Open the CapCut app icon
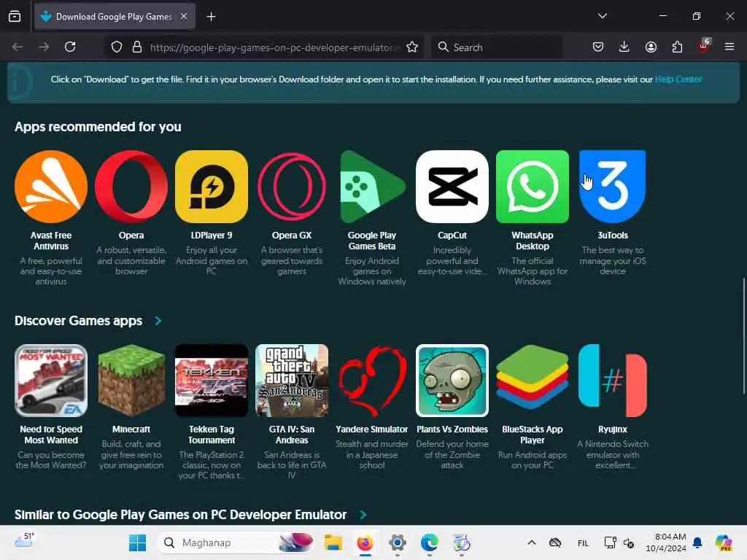 (452, 187)
